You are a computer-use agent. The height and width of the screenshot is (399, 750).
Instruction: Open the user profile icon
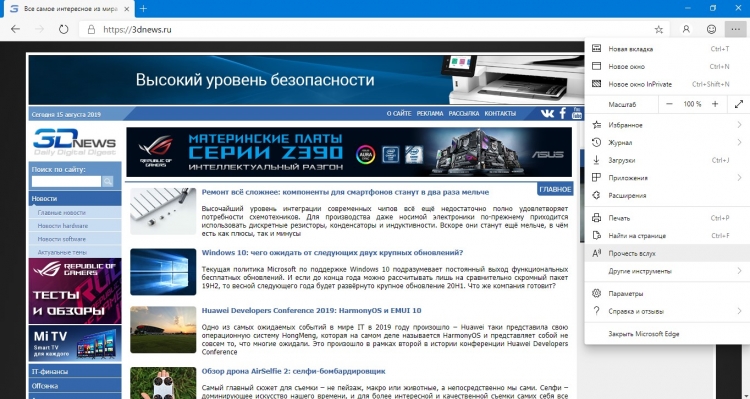[686, 30]
